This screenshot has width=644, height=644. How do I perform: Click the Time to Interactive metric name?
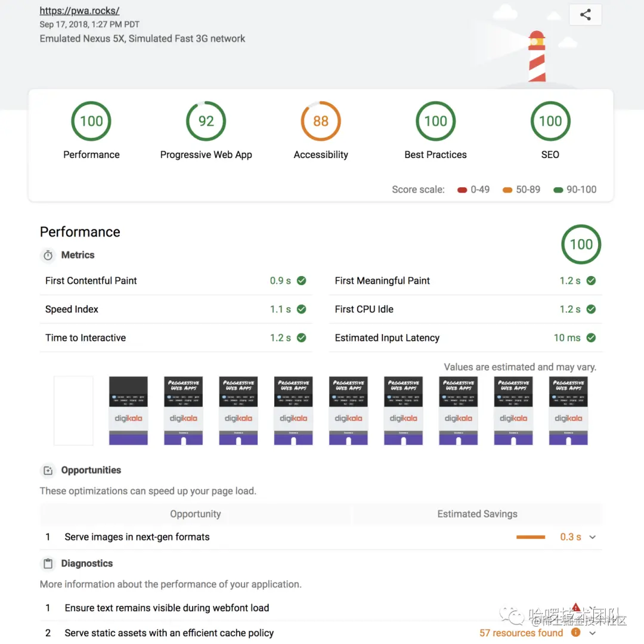[85, 338]
